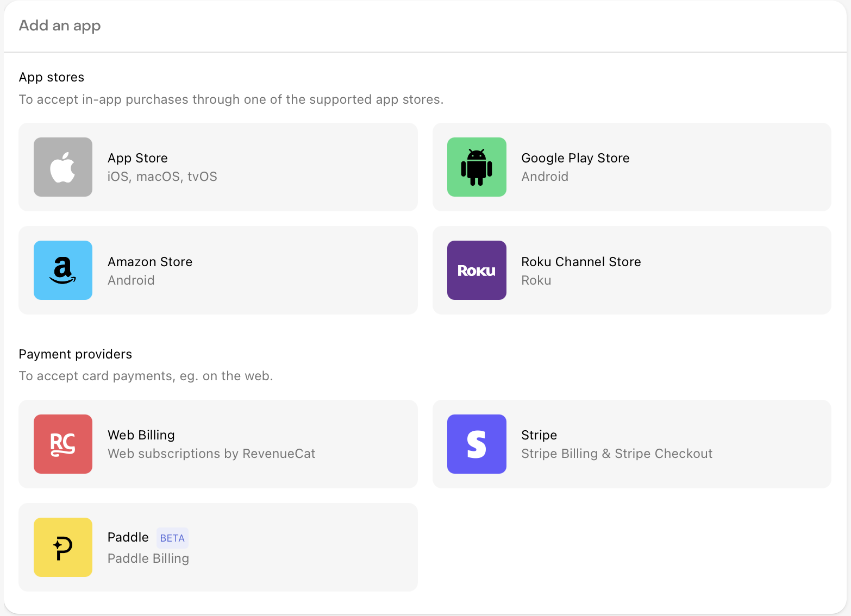Click the green Android robot icon
The height and width of the screenshot is (616, 851).
[477, 167]
